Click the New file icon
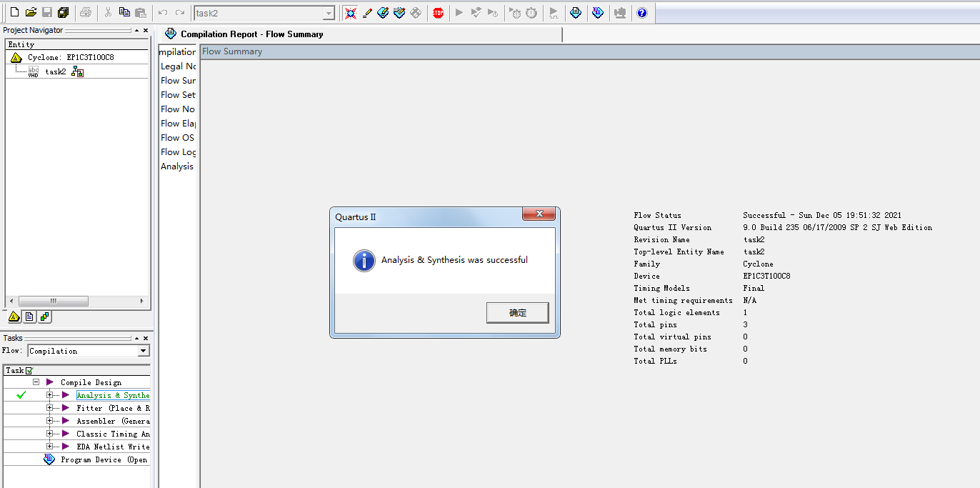Viewport: 980px width, 488px height. pos(14,13)
